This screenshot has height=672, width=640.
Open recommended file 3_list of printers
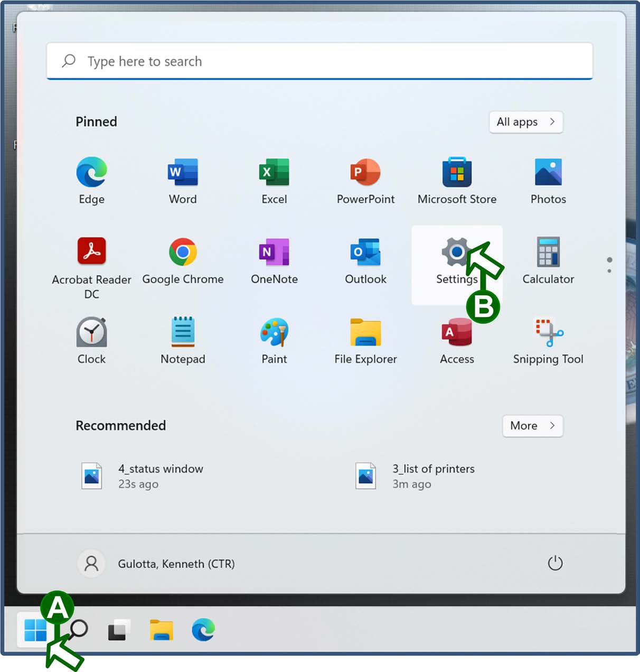[415, 476]
